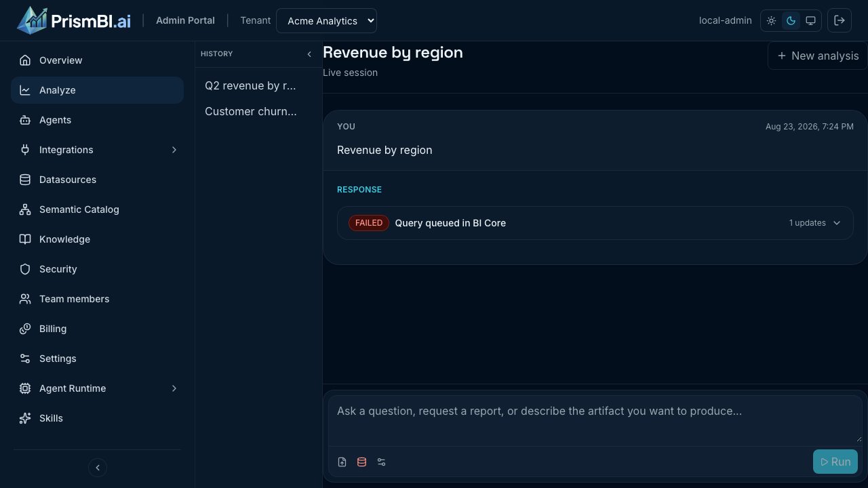Open the Overview home icon
This screenshot has width=868, height=488.
[25, 60]
